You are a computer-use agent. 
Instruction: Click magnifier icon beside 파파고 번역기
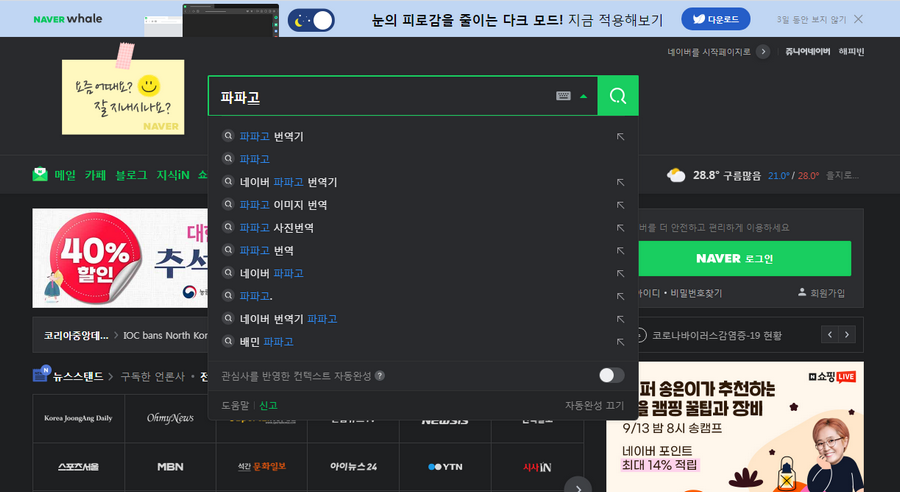[x=228, y=136]
